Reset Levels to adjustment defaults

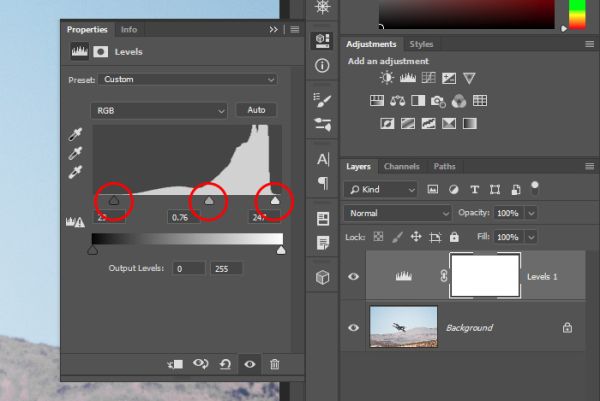click(x=225, y=364)
